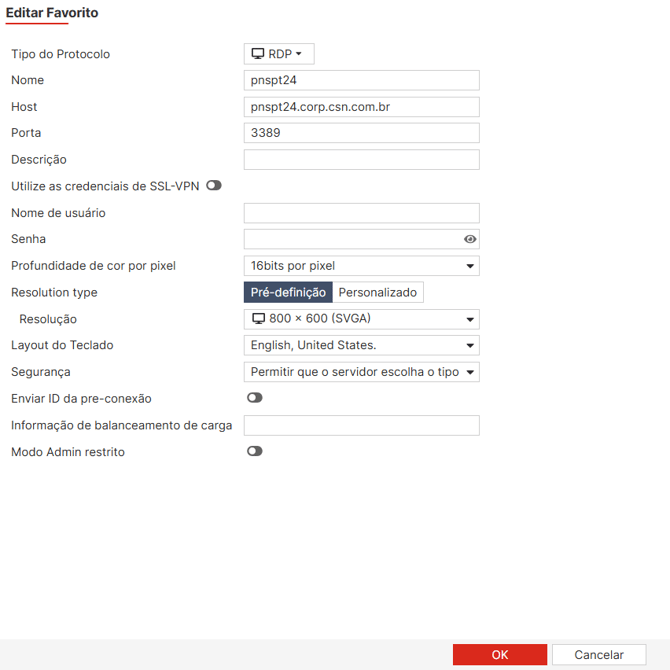Click the eye icon in Senha field

pos(470,239)
